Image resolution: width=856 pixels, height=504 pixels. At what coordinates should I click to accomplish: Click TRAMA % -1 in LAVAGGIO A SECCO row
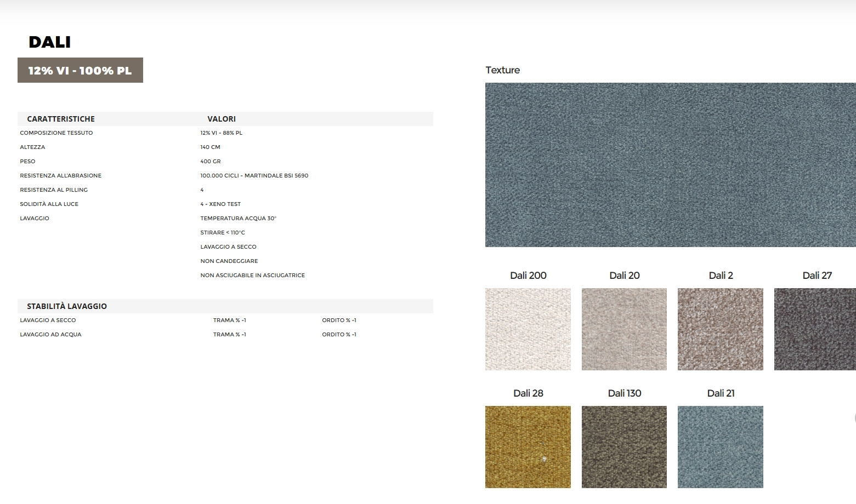pos(230,320)
